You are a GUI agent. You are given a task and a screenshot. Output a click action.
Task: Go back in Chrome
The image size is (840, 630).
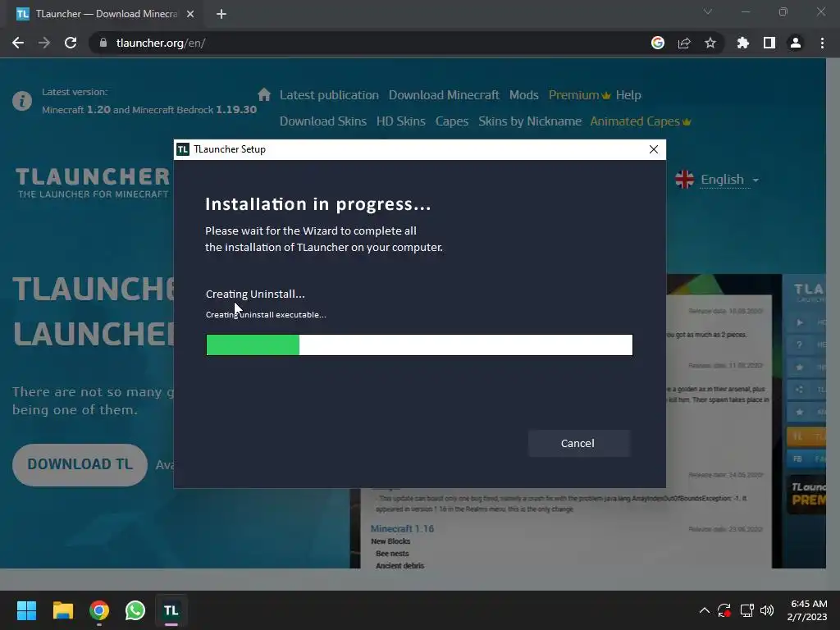point(18,43)
